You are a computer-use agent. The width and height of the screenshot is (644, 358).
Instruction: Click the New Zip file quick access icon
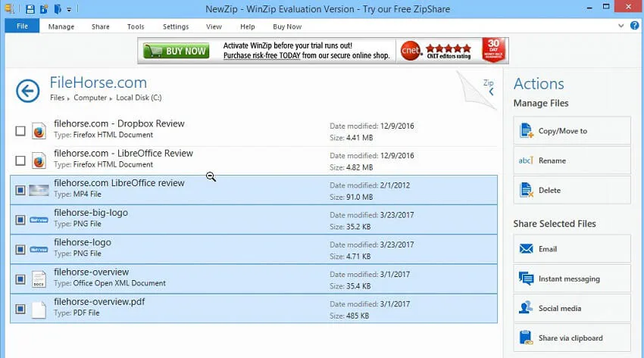[43, 8]
